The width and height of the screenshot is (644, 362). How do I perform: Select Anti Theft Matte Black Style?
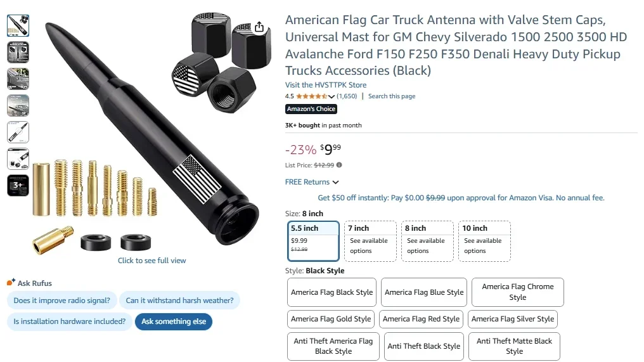(x=514, y=346)
